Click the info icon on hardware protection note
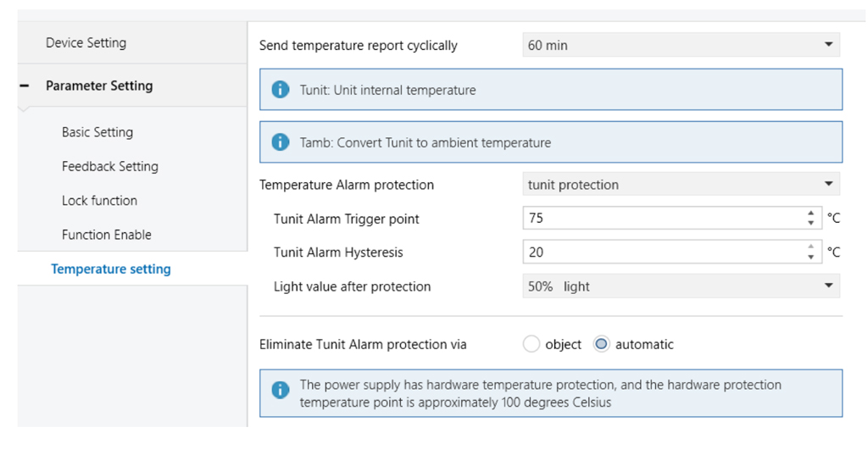Image resolution: width=868 pixels, height=455 pixels. tap(280, 391)
